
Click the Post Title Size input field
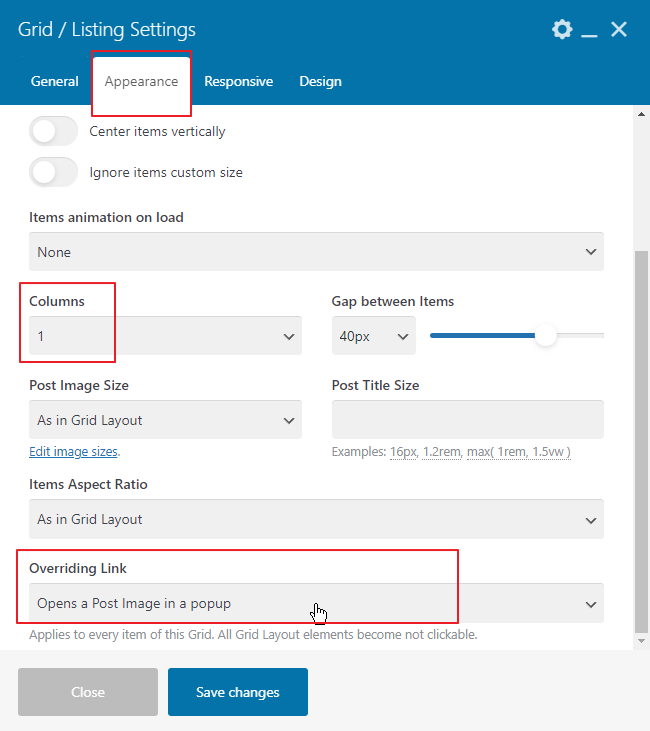[x=468, y=420]
